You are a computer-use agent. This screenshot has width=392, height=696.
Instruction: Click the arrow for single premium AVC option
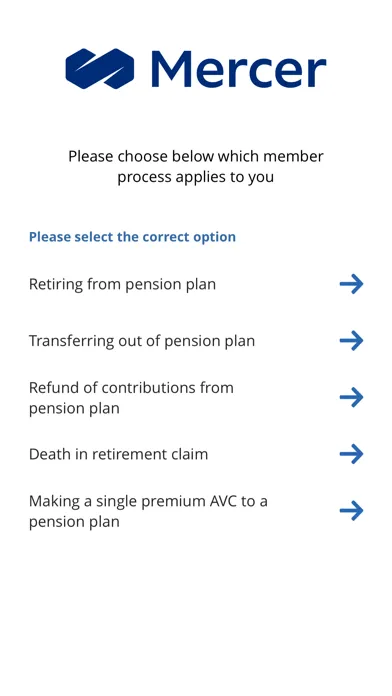(352, 511)
